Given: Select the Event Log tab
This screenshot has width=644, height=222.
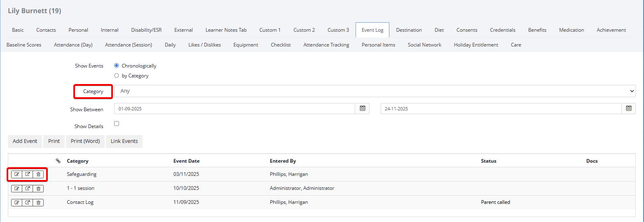Looking at the screenshot, I should tap(372, 30).
